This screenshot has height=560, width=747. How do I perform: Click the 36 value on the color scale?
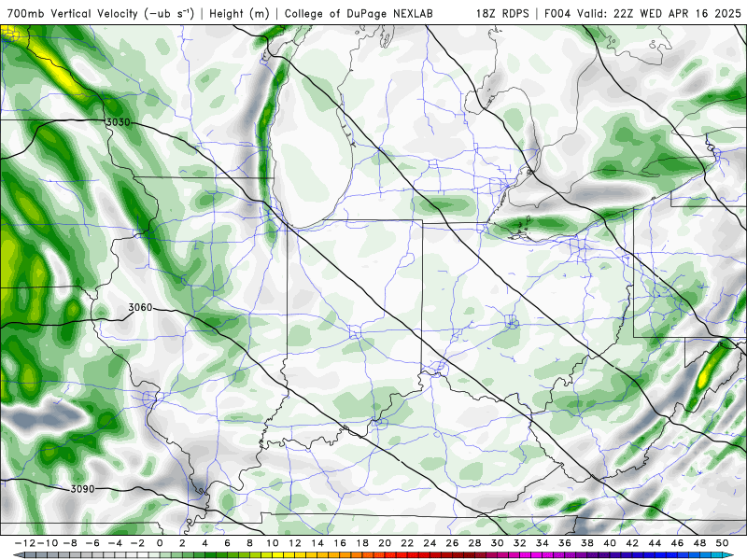[565, 543]
